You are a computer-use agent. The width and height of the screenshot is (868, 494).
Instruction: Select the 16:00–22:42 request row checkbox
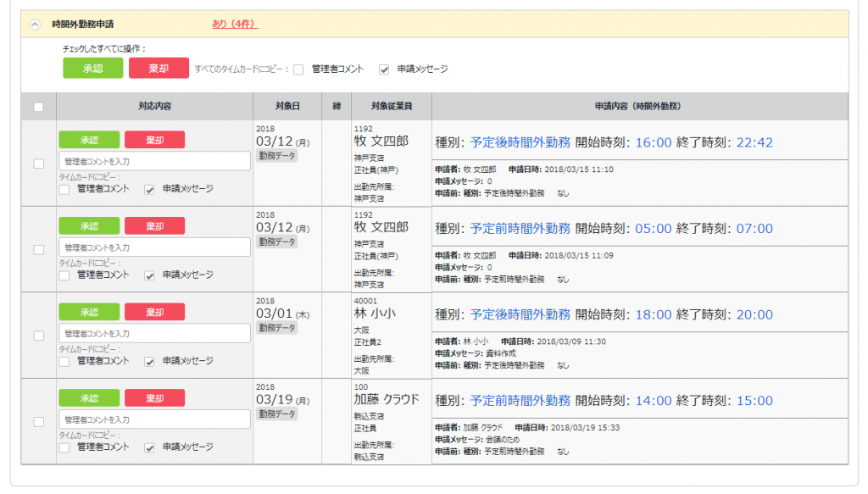point(39,164)
